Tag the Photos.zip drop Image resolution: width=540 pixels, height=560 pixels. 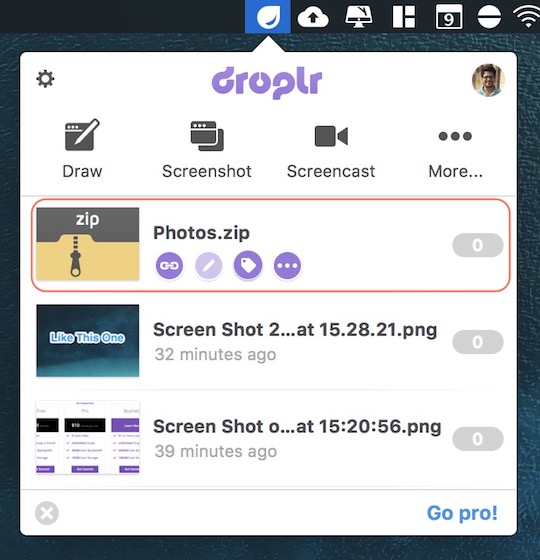click(248, 265)
